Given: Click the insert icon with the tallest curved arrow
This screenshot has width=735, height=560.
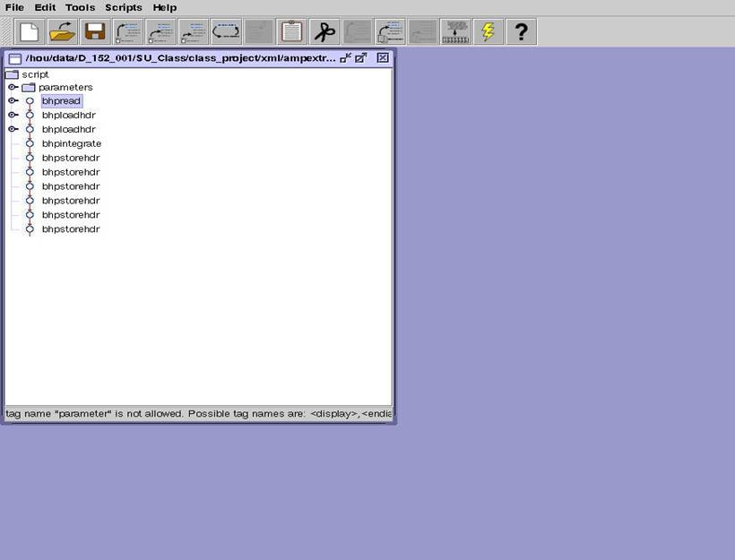Looking at the screenshot, I should [128, 32].
